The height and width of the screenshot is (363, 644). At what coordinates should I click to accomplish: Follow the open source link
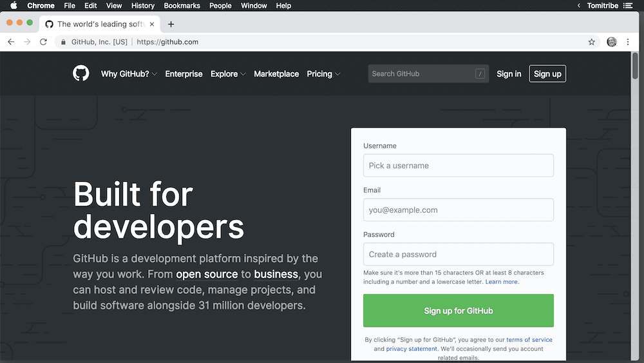[x=207, y=274]
